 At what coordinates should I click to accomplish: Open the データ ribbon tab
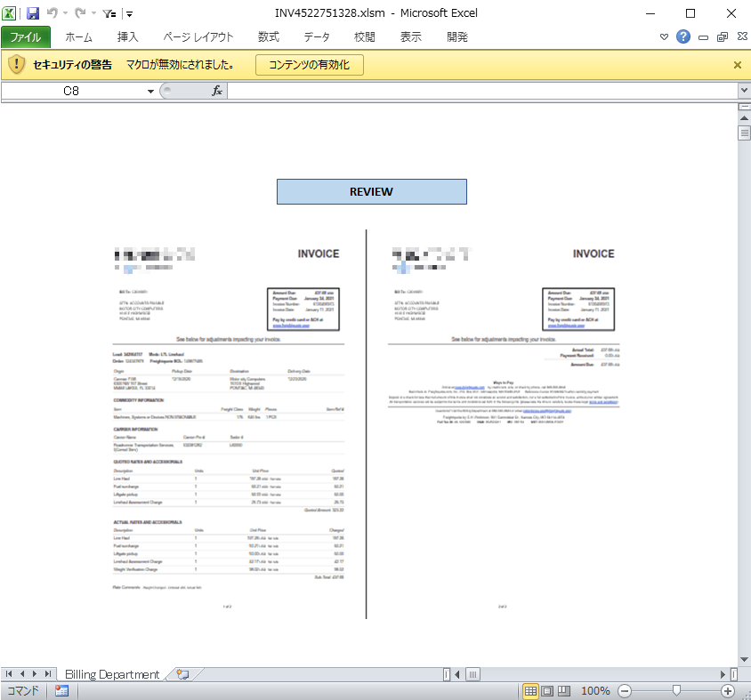click(317, 36)
